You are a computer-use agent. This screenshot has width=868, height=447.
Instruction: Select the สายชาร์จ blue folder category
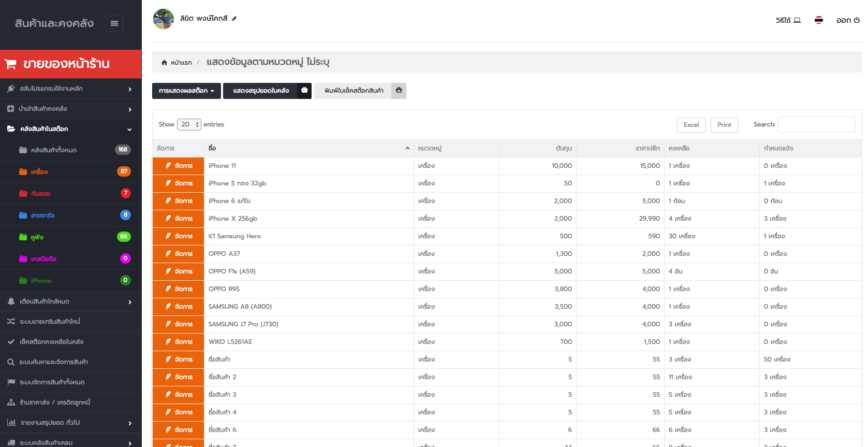pos(70,215)
